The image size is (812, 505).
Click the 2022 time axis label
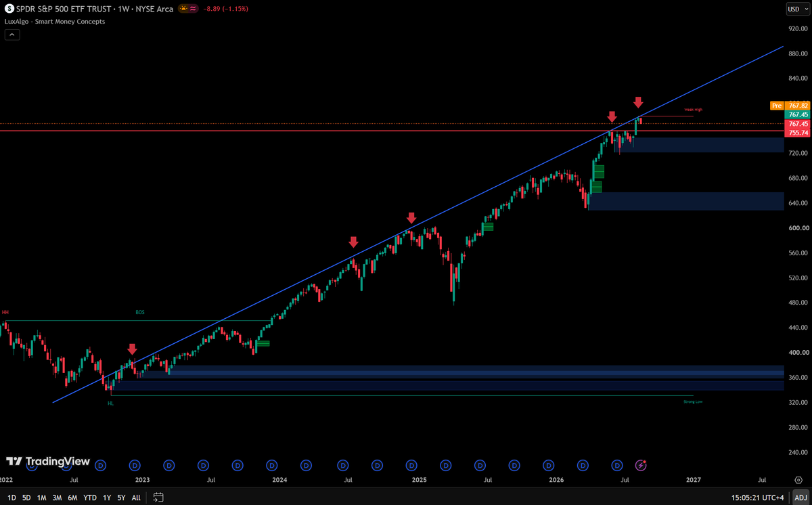[6, 480]
